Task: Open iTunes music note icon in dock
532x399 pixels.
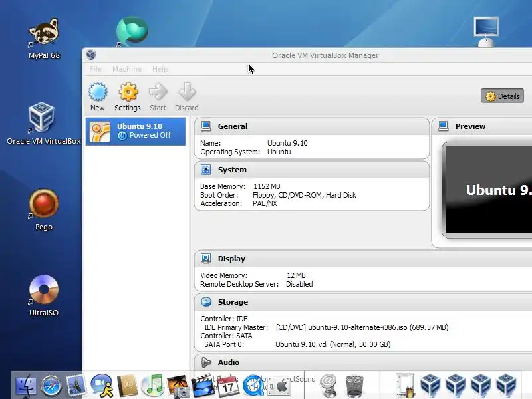Action: coord(152,385)
